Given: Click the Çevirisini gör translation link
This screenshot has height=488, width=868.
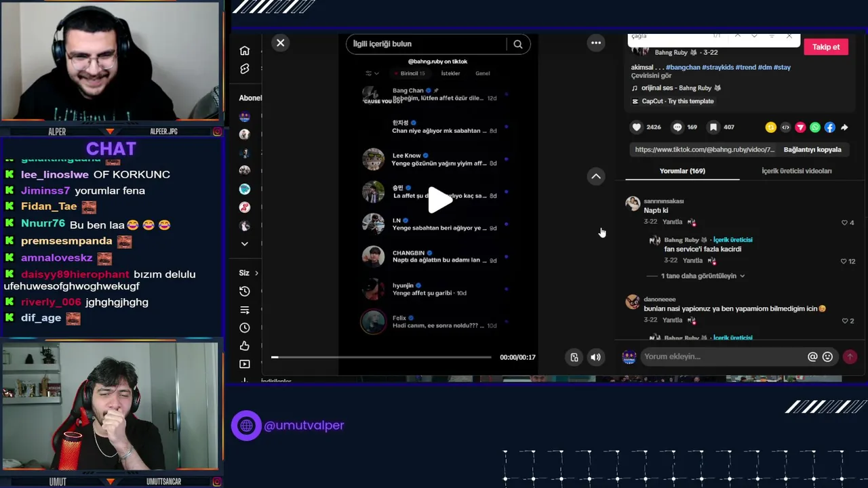Looking at the screenshot, I should 651,75.
